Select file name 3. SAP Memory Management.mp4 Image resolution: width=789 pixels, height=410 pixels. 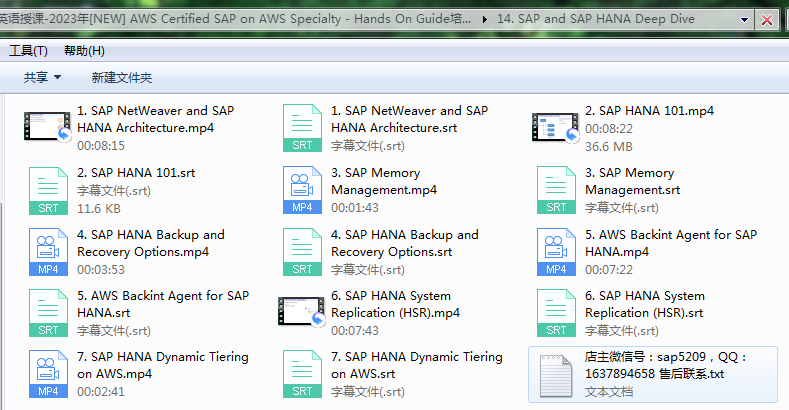click(384, 182)
